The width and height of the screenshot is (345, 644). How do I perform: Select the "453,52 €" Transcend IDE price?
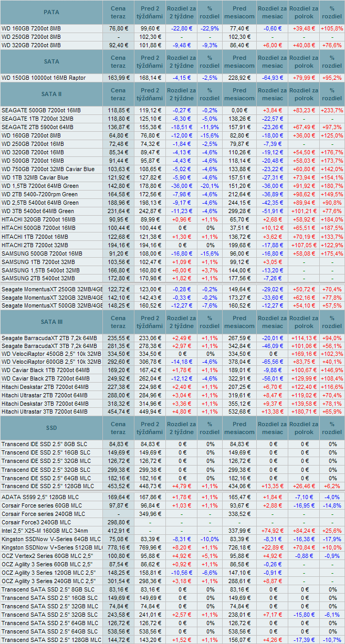[x=119, y=485]
